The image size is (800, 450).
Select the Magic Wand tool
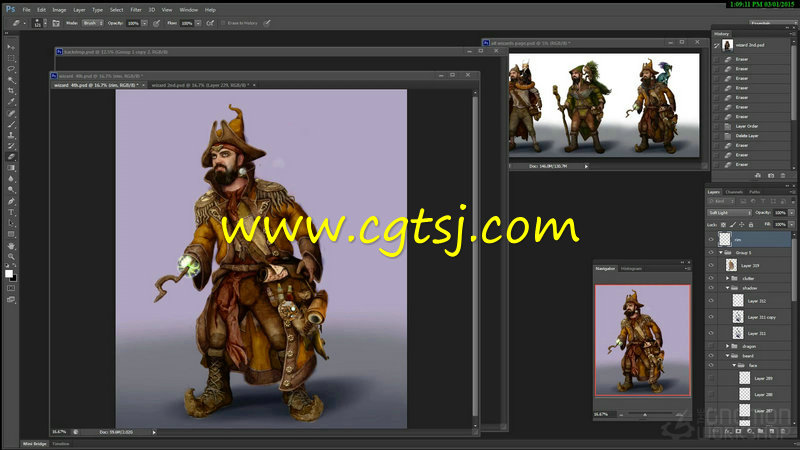pyautogui.click(x=11, y=80)
